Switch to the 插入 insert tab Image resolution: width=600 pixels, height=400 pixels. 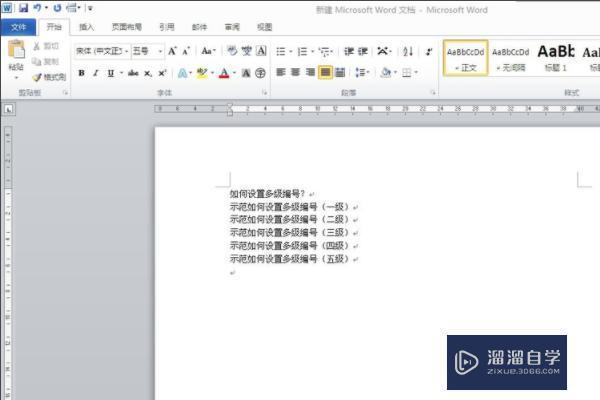(x=86, y=27)
